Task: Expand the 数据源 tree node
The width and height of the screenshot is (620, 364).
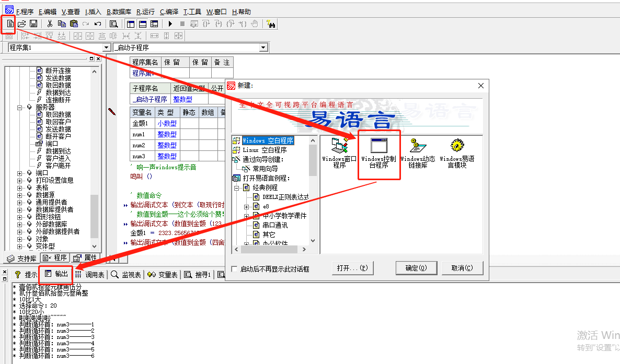Action: pyautogui.click(x=19, y=195)
